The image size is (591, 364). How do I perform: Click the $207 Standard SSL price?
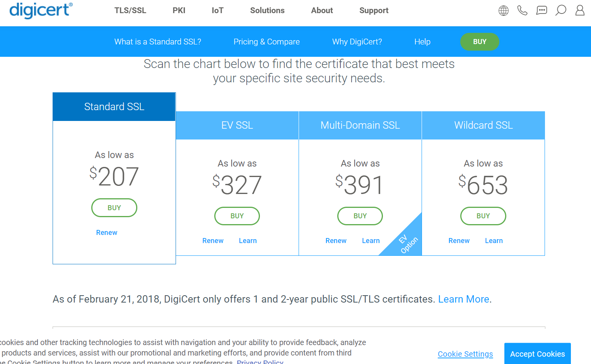(114, 177)
